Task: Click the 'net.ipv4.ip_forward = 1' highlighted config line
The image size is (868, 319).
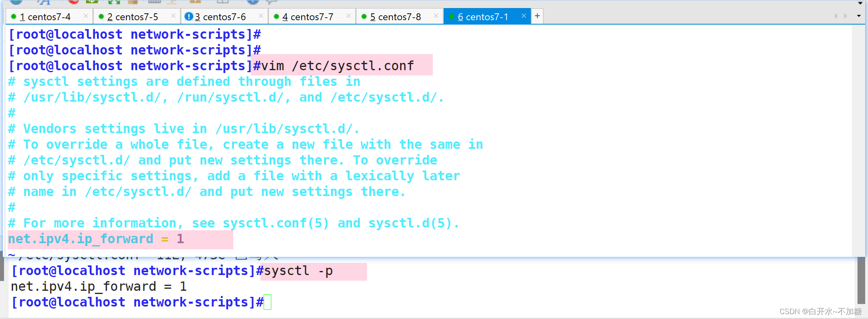Action: pyautogui.click(x=96, y=239)
